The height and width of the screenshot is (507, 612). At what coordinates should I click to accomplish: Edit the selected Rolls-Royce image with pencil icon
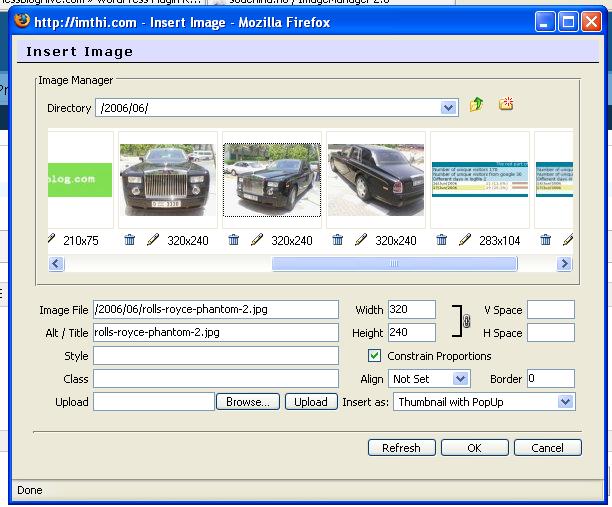pyautogui.click(x=257, y=240)
